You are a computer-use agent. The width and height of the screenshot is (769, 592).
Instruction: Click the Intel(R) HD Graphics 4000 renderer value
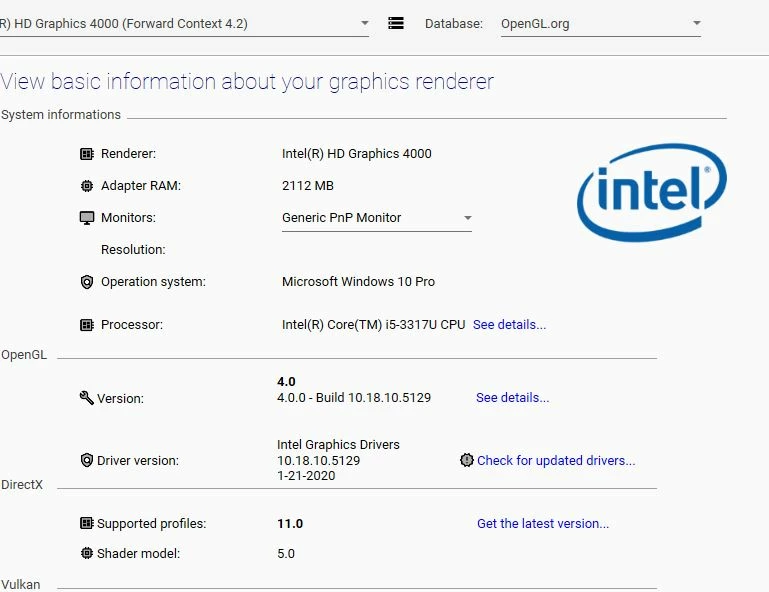pyautogui.click(x=357, y=154)
